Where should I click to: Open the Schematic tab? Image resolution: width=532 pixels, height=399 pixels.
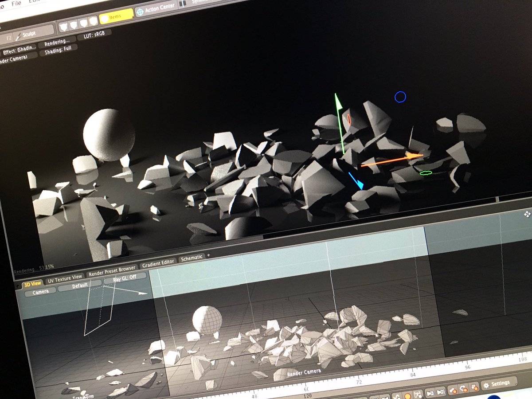[x=192, y=258]
